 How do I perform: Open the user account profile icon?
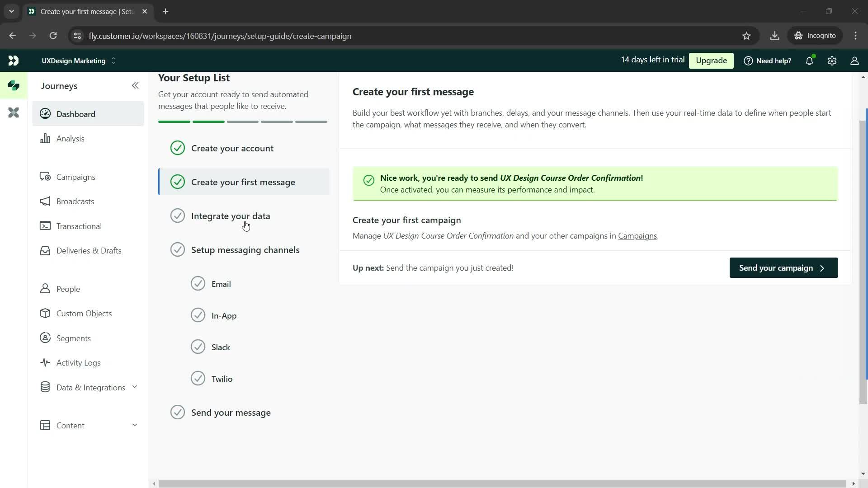[x=854, y=61]
